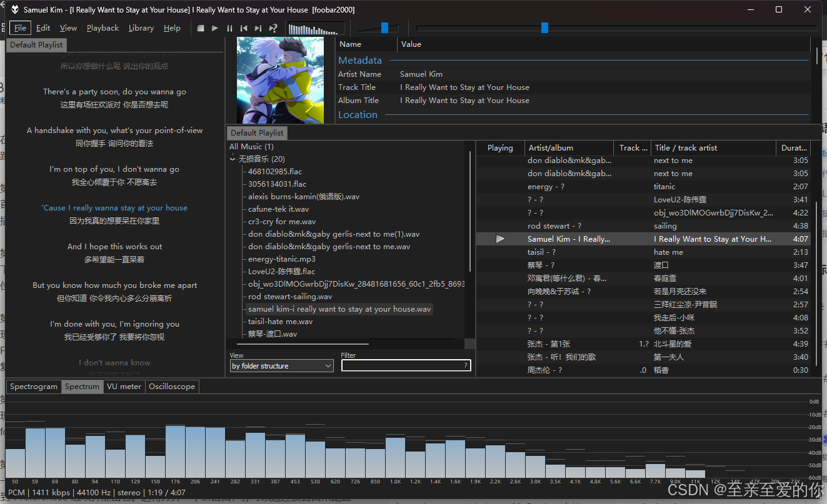Open the Help menu
The image size is (827, 504).
(x=172, y=27)
